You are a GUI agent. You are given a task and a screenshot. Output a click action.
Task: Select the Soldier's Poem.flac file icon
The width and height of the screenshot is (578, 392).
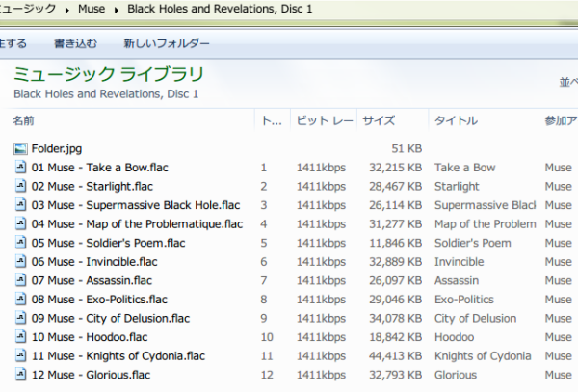tap(21, 243)
